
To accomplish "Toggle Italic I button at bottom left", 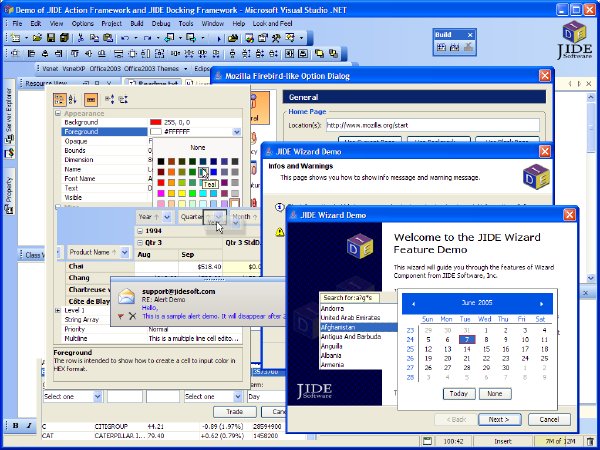I will click(29, 426).
